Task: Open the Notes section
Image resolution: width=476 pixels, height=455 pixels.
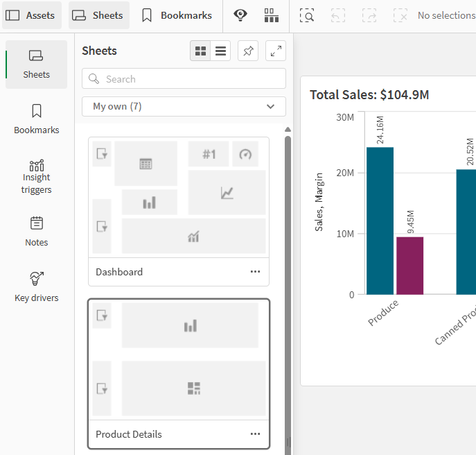Action: tap(36, 232)
